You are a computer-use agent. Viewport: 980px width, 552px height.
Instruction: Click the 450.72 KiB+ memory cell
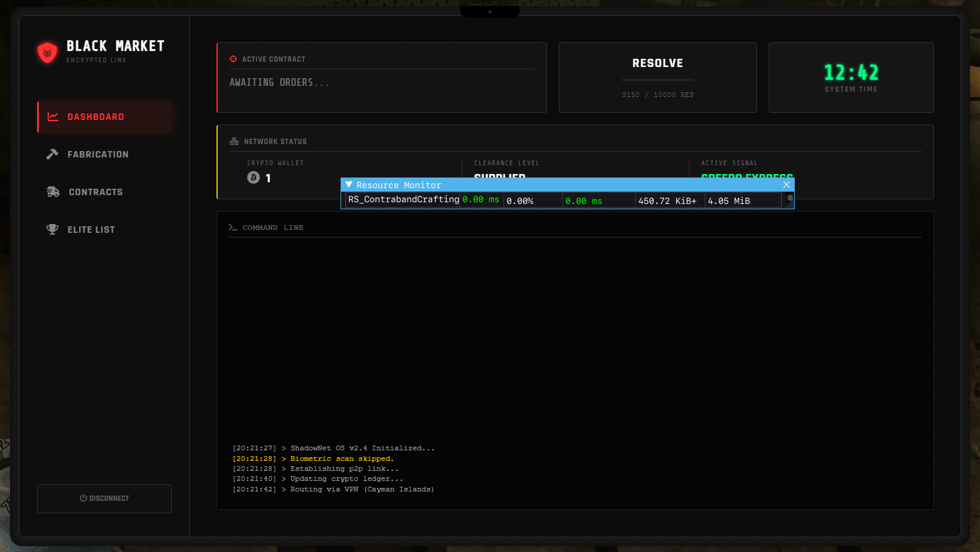coord(667,201)
